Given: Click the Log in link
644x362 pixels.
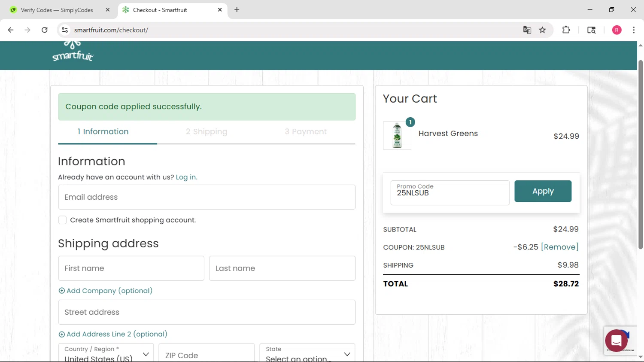Looking at the screenshot, I should pyautogui.click(x=186, y=177).
